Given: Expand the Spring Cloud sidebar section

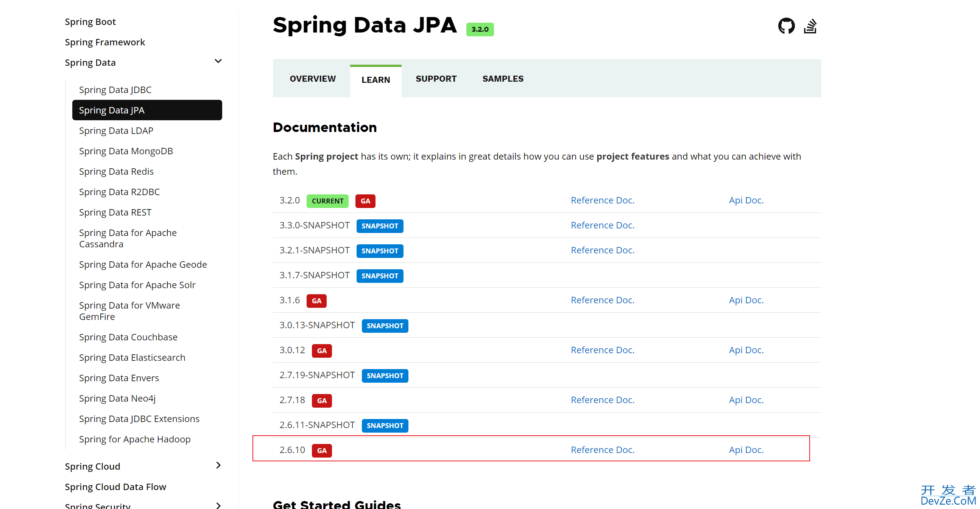Looking at the screenshot, I should pos(218,465).
